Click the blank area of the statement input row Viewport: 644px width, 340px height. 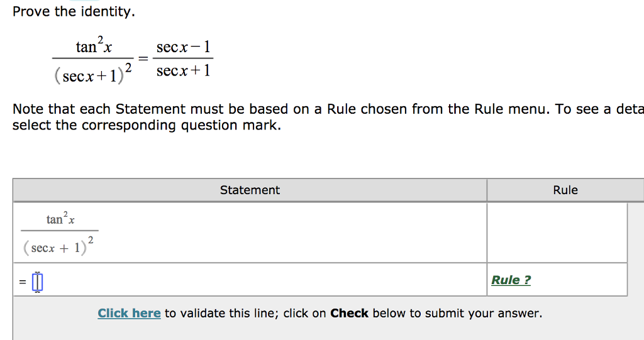pyautogui.click(x=263, y=280)
